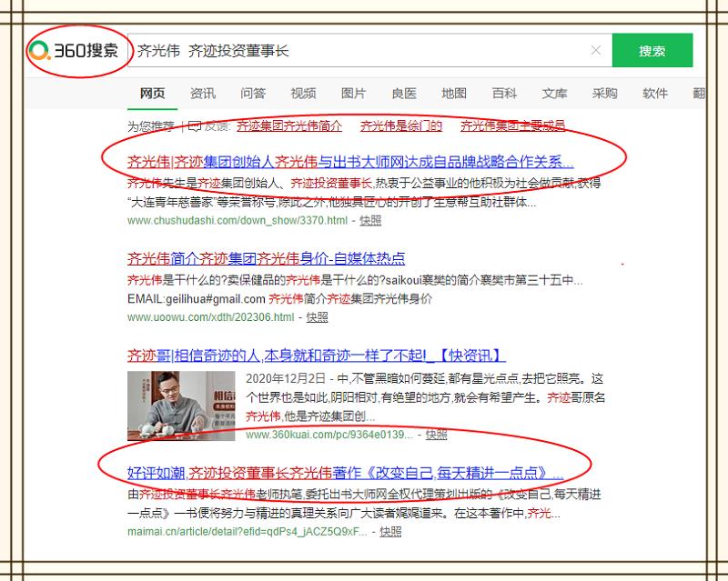Image resolution: width=728 pixels, height=581 pixels.
Task: Click the feedback icon beside 反馈
Action: coord(194,126)
